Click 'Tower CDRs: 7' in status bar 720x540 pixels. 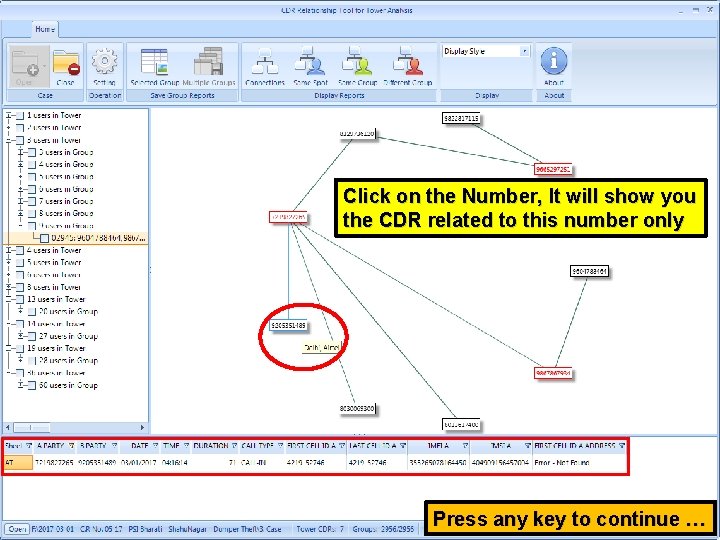(320, 529)
